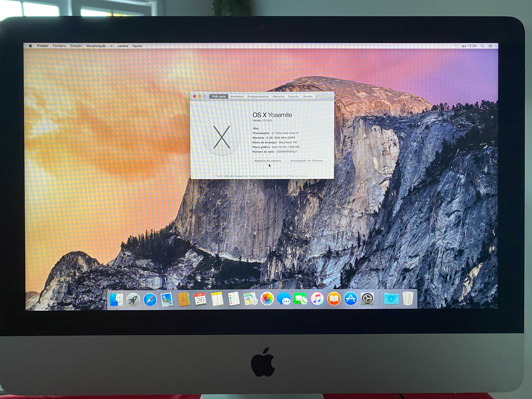
Task: Click Processador 2,7 GHz Intel Core i5
Action: [x=275, y=133]
